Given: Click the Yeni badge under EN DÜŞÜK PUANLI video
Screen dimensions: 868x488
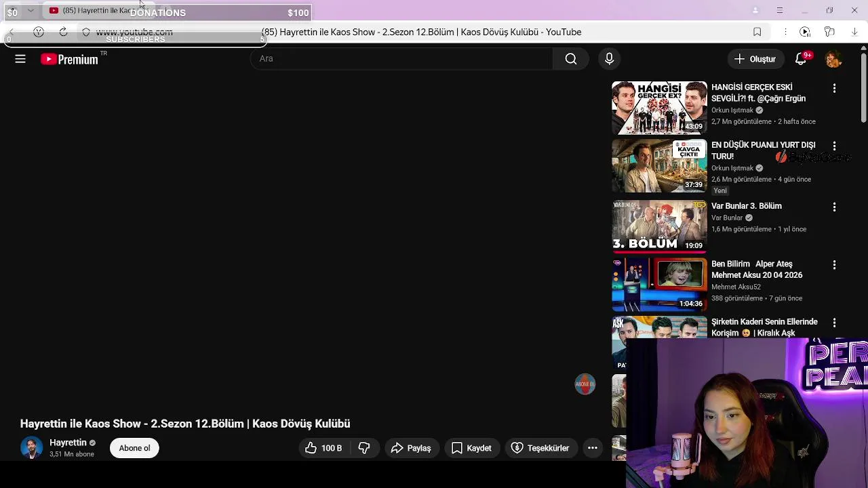Looking at the screenshot, I should pos(720,190).
